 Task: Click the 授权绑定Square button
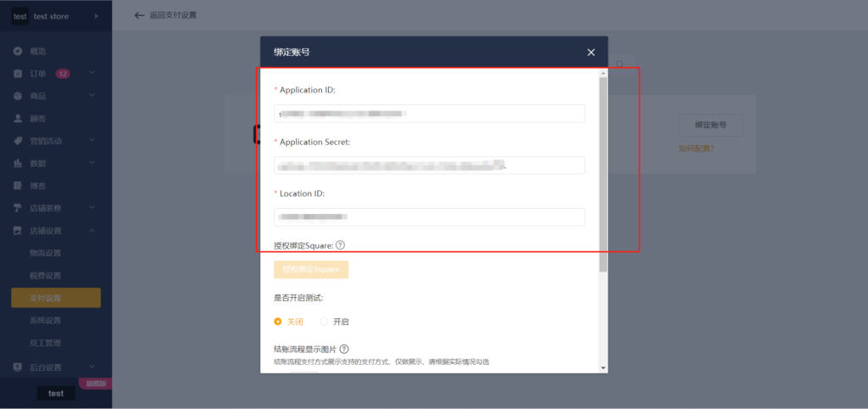(x=311, y=269)
